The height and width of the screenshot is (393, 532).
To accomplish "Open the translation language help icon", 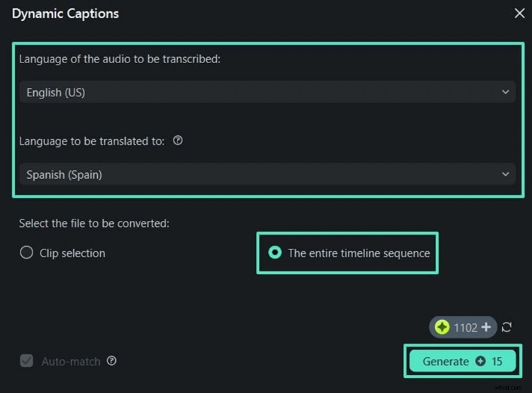I will click(x=178, y=140).
